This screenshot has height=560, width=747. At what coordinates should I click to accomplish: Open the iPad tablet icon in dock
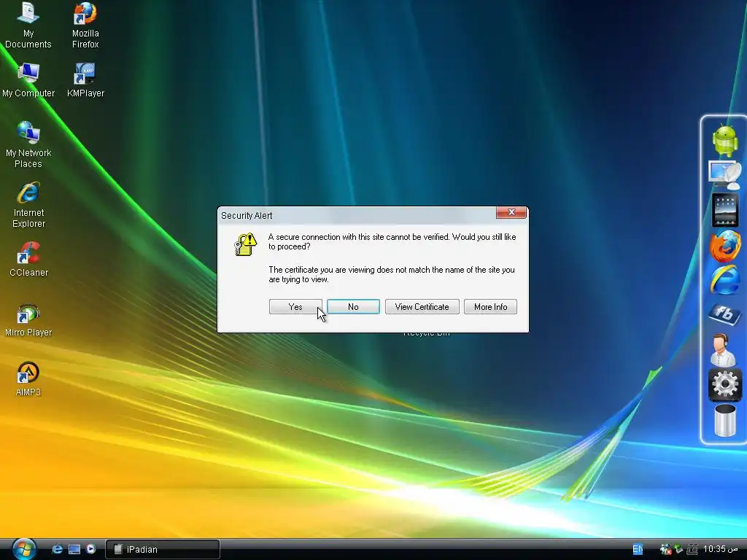724,209
